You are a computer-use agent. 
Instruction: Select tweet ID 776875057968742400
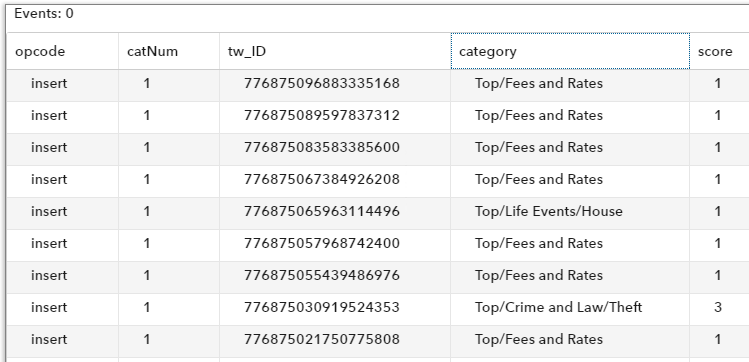coord(321,244)
